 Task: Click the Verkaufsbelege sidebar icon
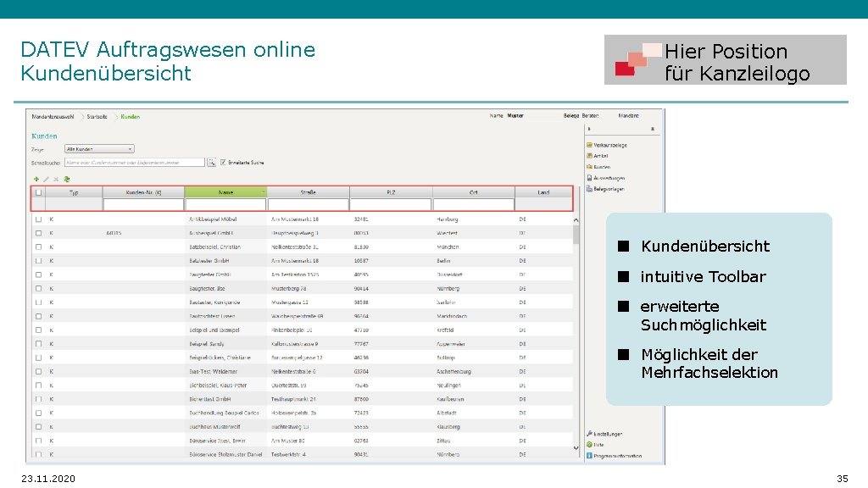point(590,145)
